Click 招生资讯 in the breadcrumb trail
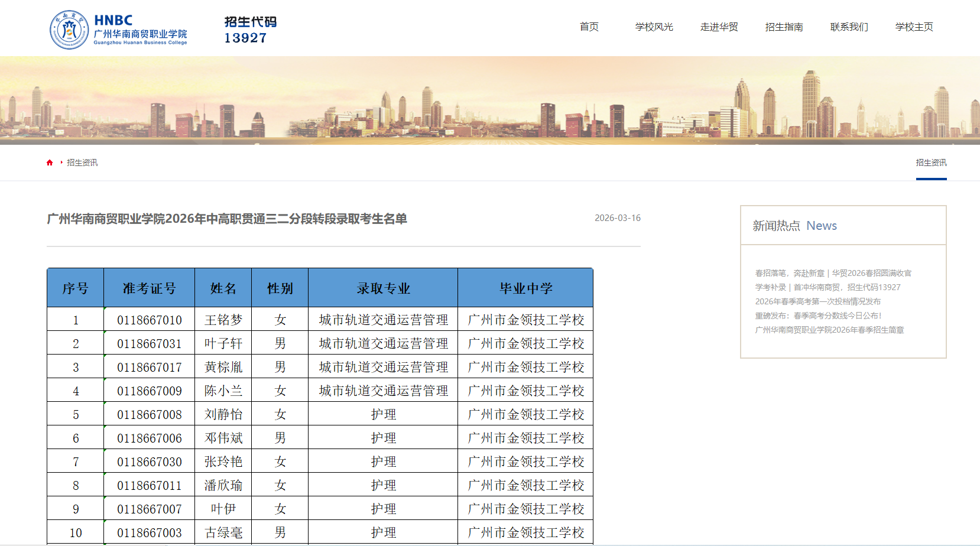 coord(81,162)
